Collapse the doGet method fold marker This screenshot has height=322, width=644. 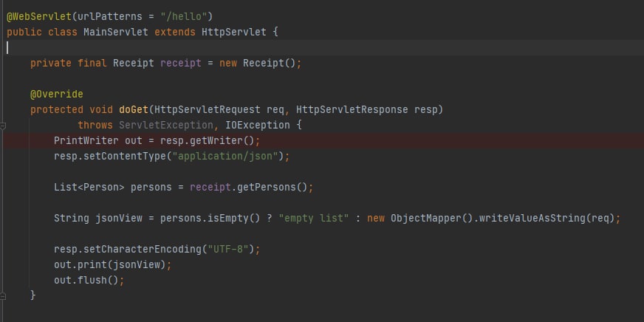pyautogui.click(x=3, y=126)
